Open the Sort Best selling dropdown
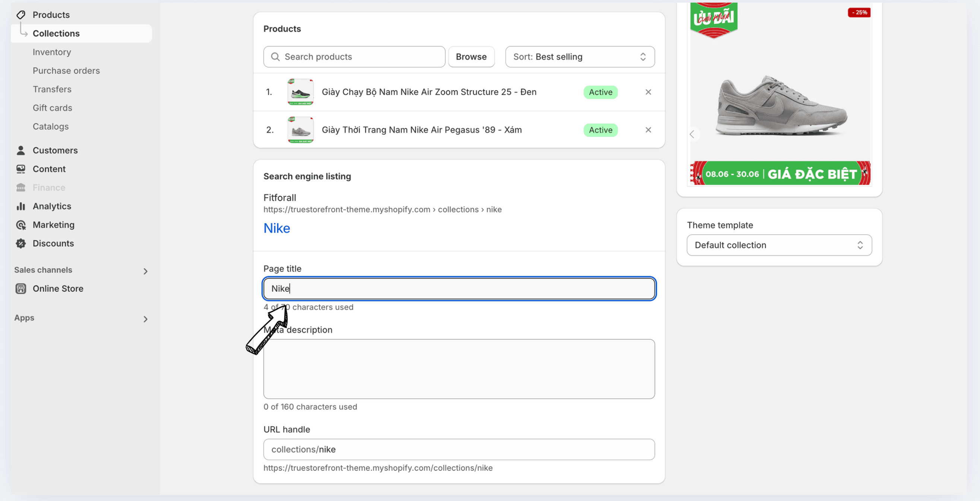 point(580,56)
